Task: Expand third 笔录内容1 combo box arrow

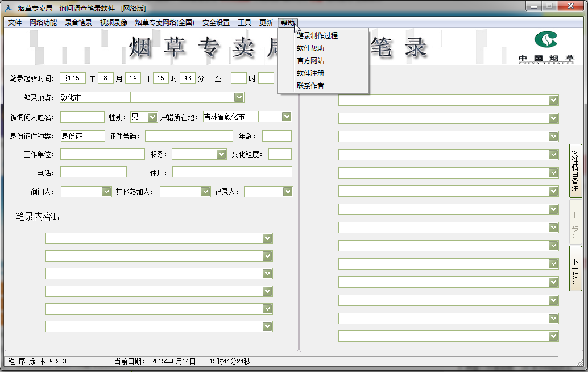Action: click(x=267, y=274)
